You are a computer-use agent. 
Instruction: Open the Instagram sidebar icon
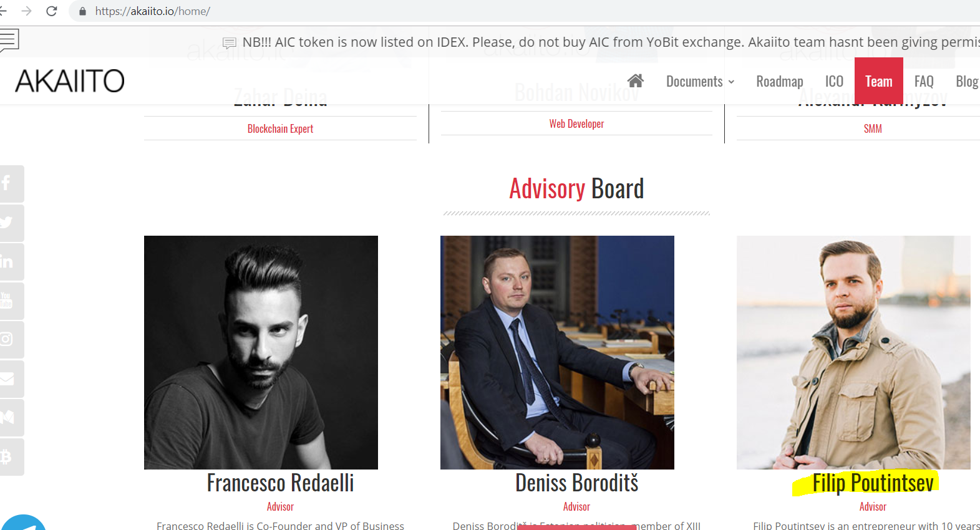9,340
